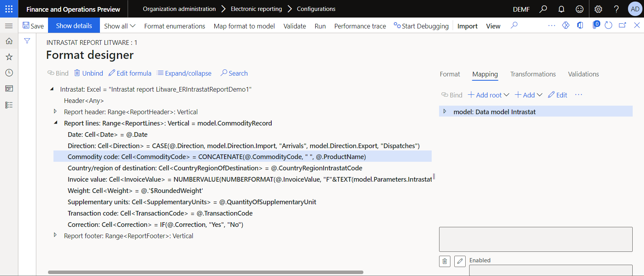Switch to the Transformations tab
The height and width of the screenshot is (276, 644).
click(533, 74)
